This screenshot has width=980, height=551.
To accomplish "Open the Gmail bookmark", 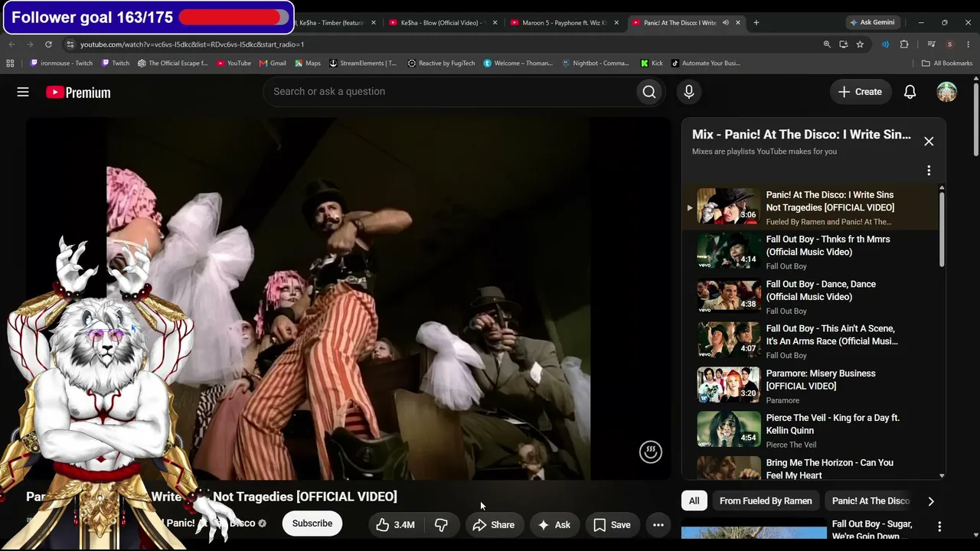I will pyautogui.click(x=273, y=64).
